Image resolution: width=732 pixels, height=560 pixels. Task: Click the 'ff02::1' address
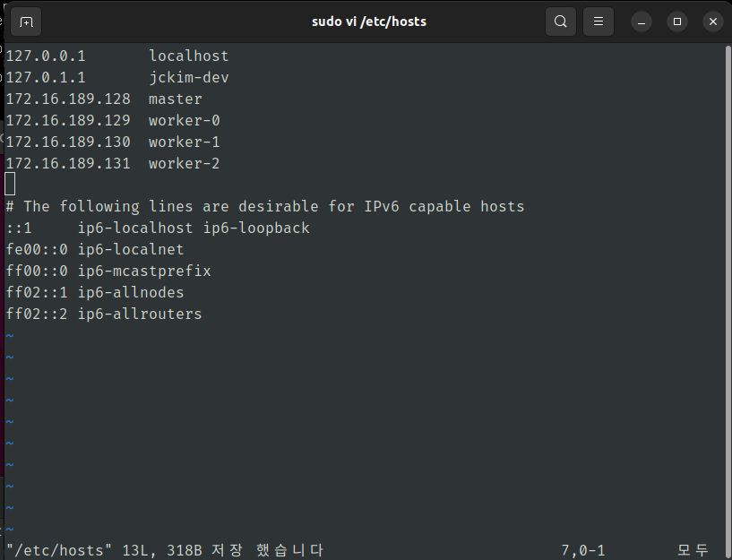tap(37, 292)
